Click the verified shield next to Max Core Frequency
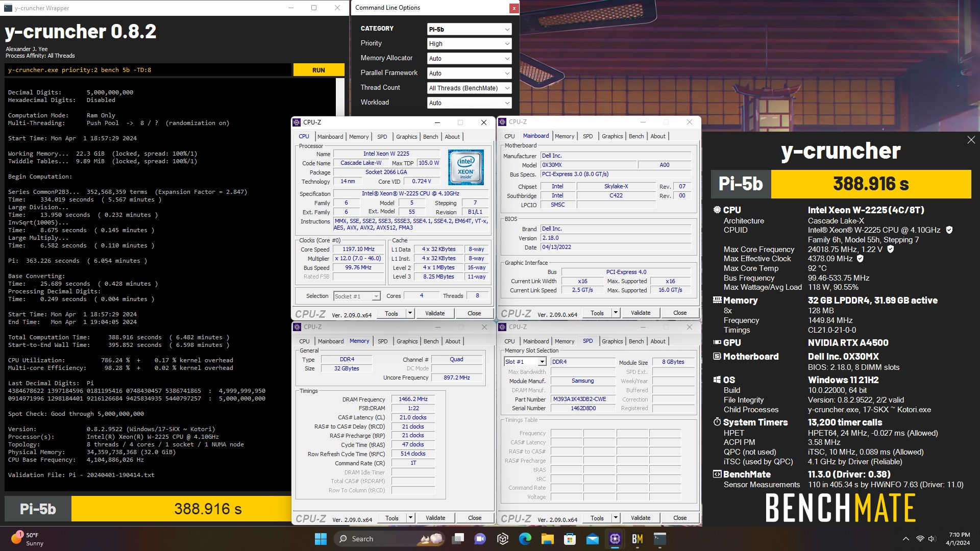This screenshot has width=980, height=551. [x=891, y=249]
